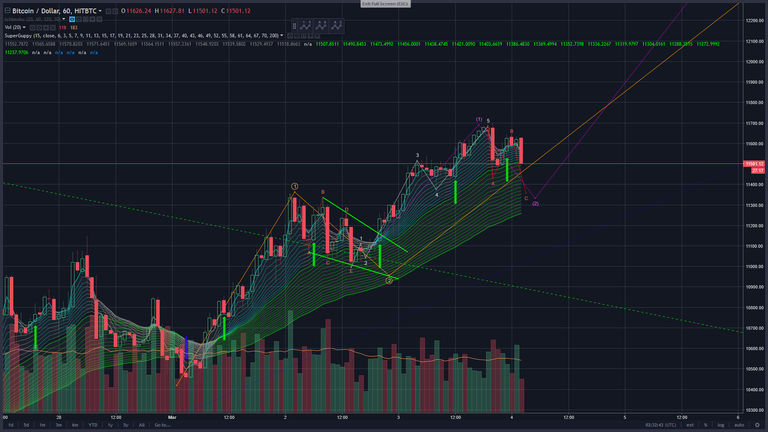768x432 pixels.
Task: Hide the SuperGuppy indicator with its eye icon
Action: (290, 36)
